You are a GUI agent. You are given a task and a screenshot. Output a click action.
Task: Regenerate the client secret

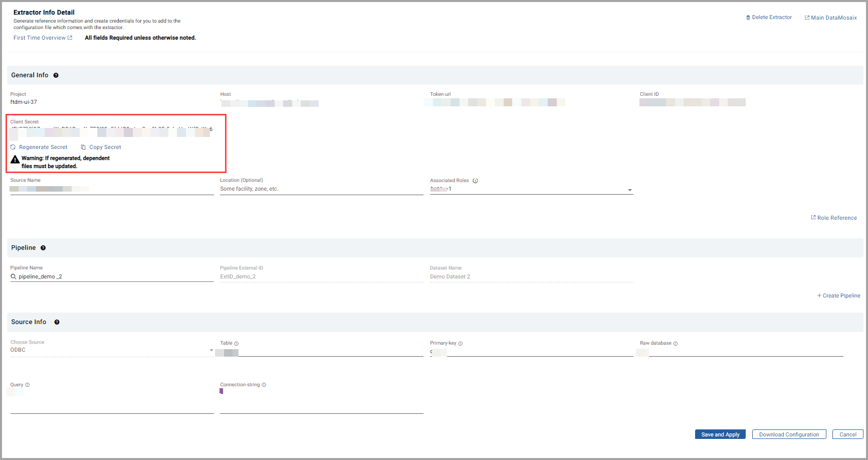[x=39, y=147]
